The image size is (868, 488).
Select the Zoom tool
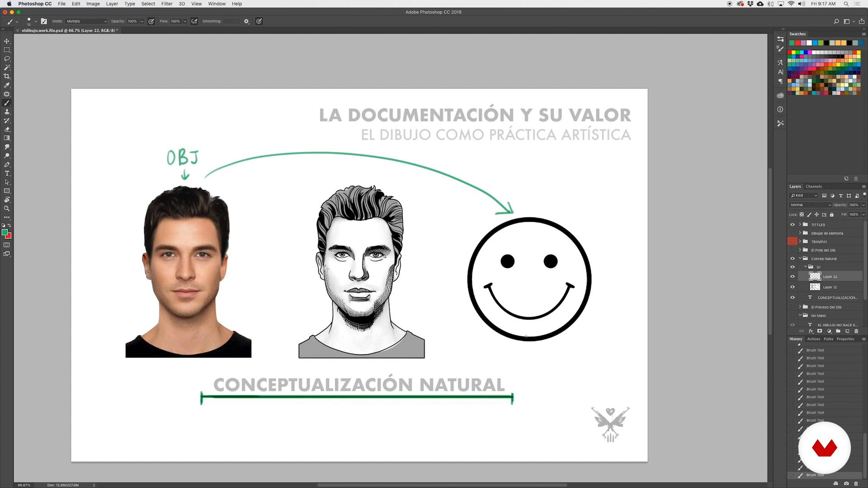click(x=7, y=209)
